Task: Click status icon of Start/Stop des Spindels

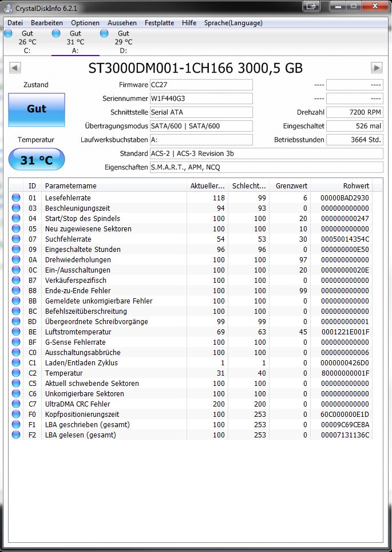Action: tap(16, 219)
